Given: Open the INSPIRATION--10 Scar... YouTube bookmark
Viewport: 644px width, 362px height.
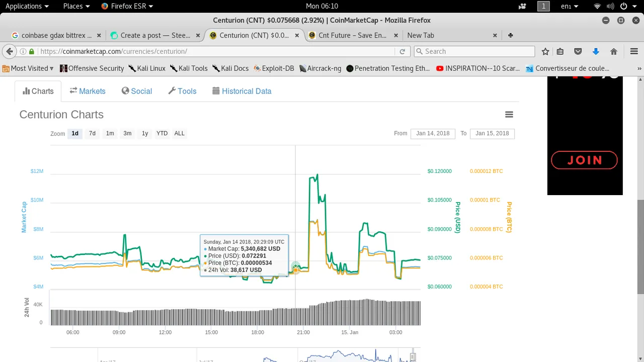Looking at the screenshot, I should [x=478, y=68].
